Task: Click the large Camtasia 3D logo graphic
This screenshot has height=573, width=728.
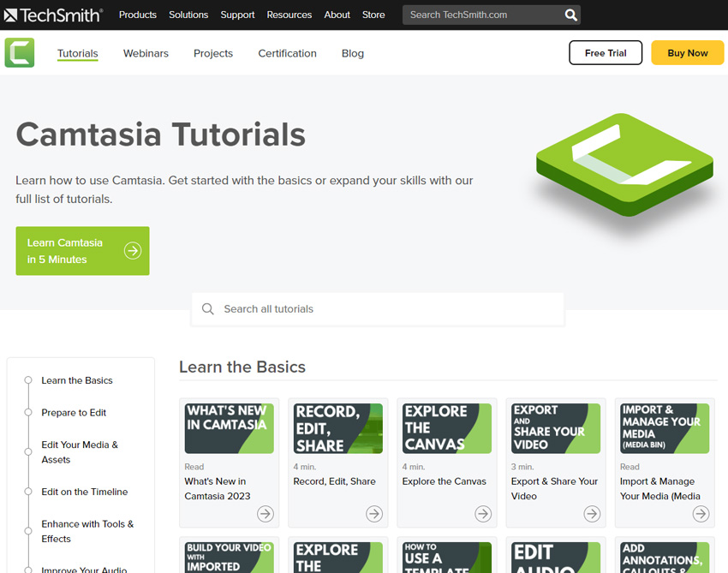Action: coord(624,164)
